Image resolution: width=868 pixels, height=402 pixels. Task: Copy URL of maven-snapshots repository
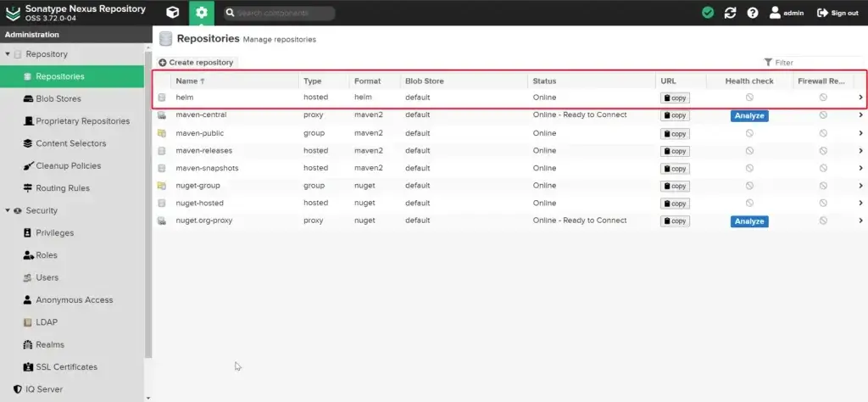(x=675, y=168)
